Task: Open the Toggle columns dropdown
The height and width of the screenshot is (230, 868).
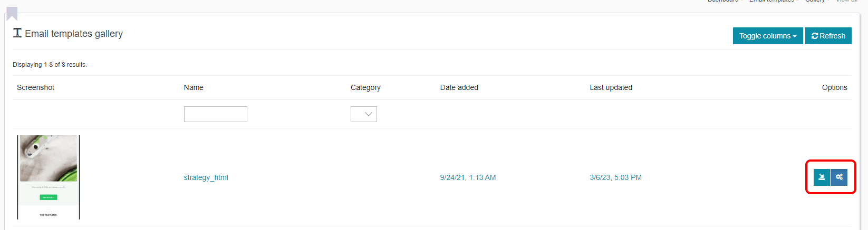Action: pyautogui.click(x=768, y=36)
